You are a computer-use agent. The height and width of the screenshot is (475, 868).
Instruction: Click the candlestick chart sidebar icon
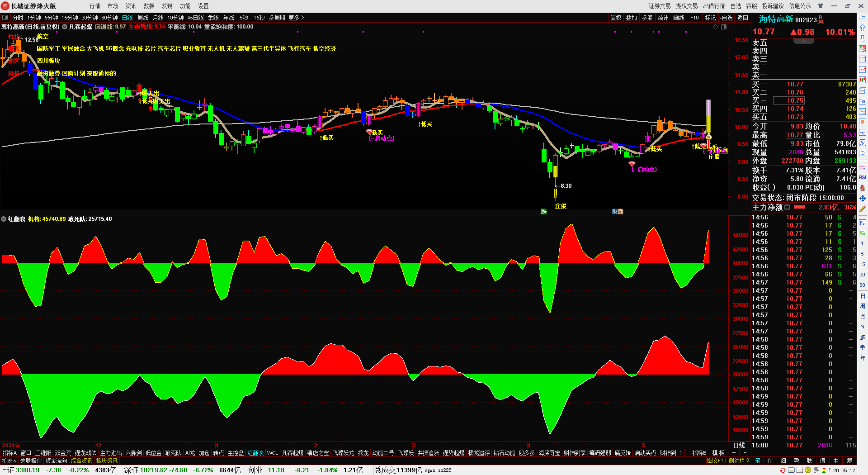tap(863, 80)
